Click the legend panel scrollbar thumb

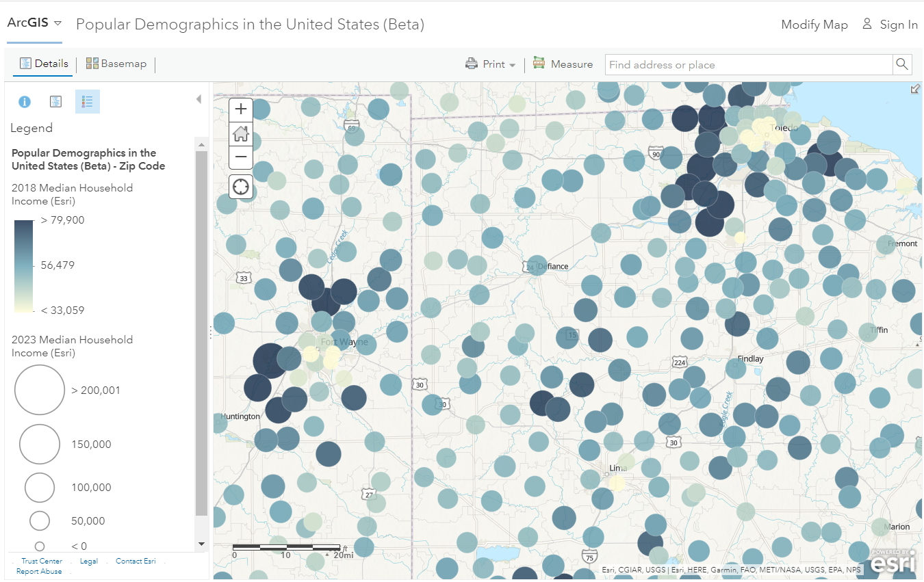click(x=201, y=333)
